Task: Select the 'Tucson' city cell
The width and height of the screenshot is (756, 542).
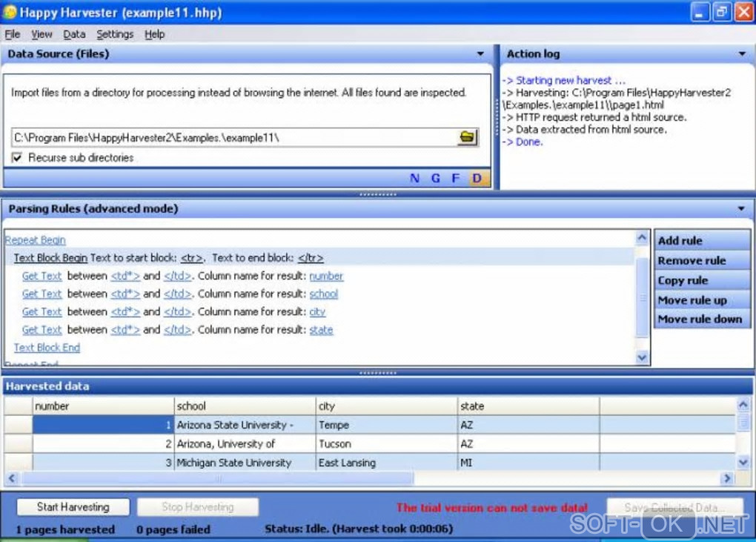Action: 387,443
